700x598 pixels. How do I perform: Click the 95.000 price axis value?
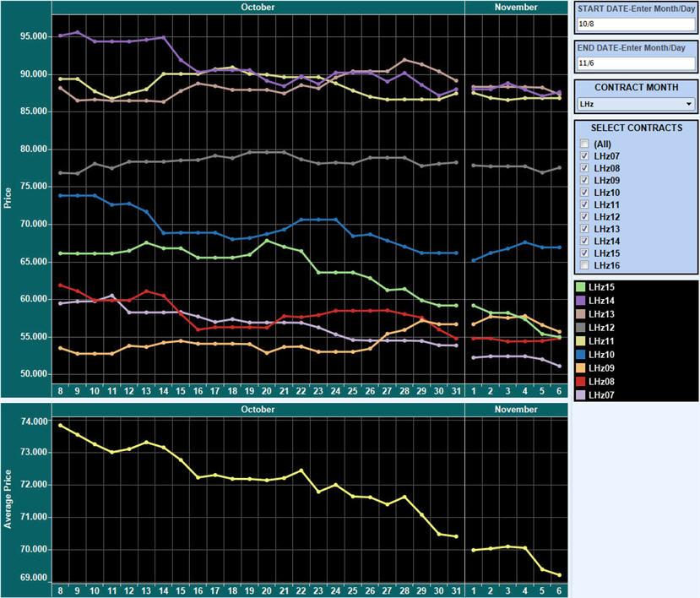(34, 36)
